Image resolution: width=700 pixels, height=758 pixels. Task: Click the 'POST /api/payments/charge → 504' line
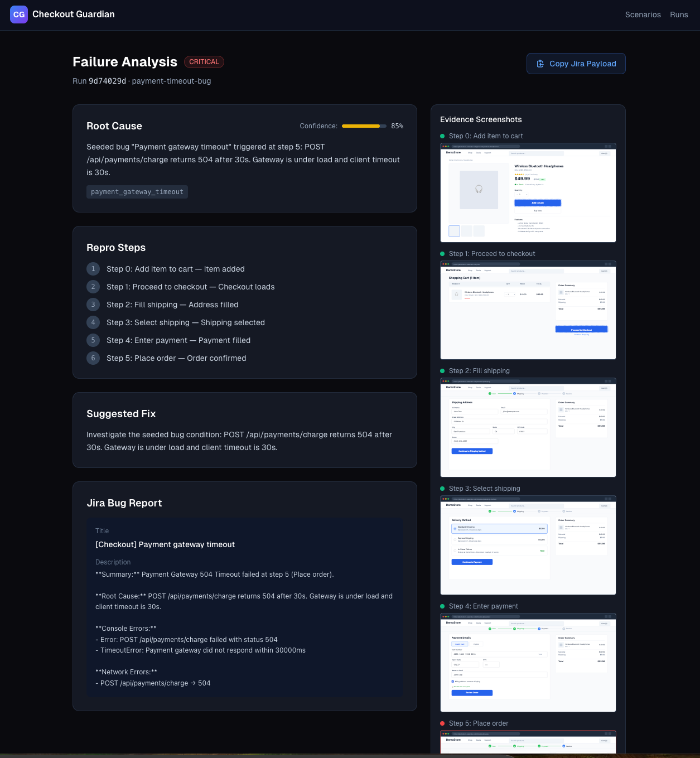pos(153,683)
